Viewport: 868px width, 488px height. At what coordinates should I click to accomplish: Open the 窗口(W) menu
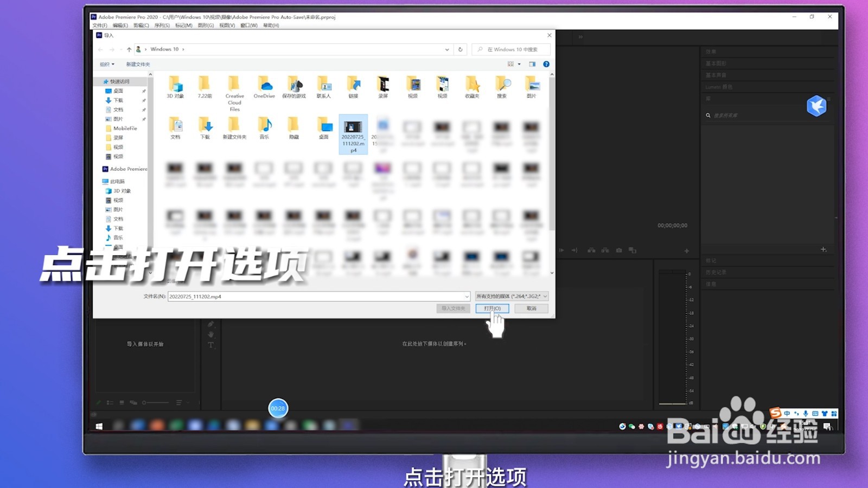click(x=249, y=25)
